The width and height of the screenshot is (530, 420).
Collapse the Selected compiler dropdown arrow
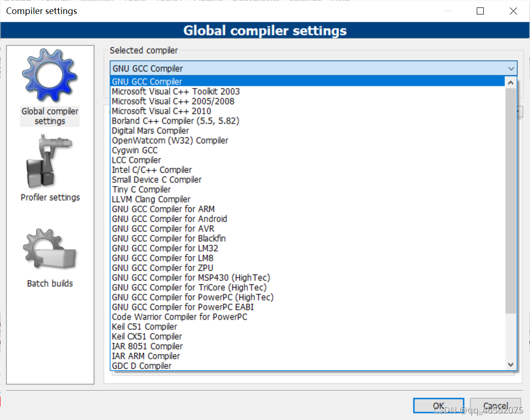click(x=511, y=69)
